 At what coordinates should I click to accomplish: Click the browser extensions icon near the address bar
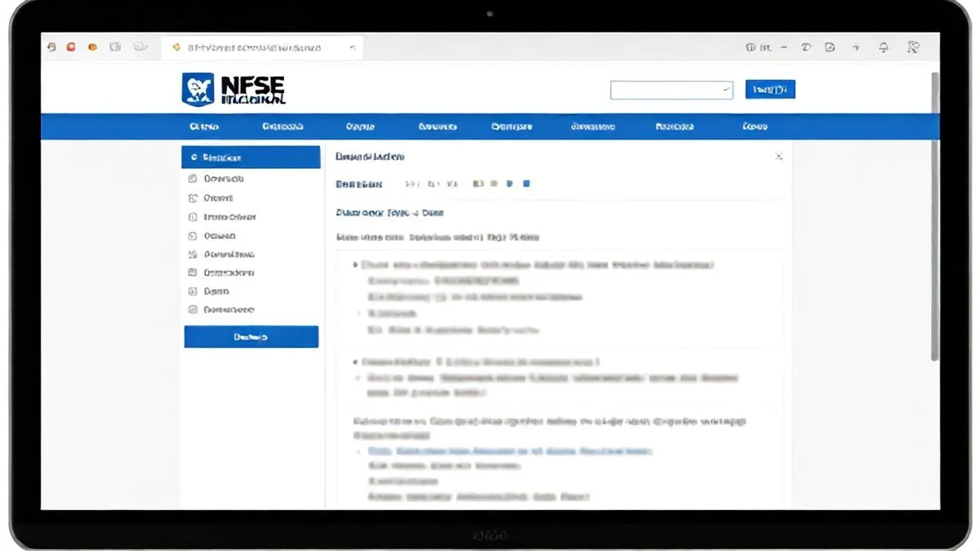829,47
